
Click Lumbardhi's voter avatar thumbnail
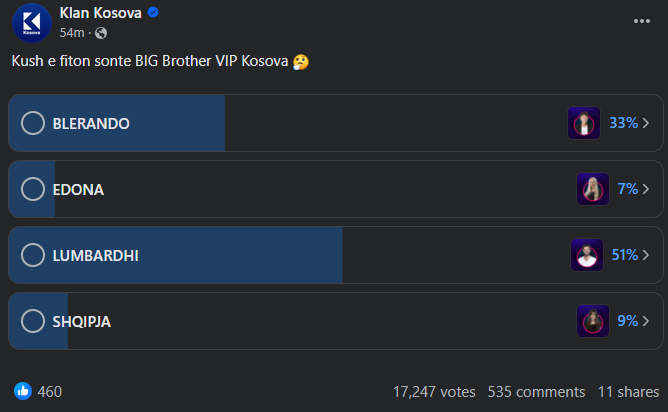(587, 255)
